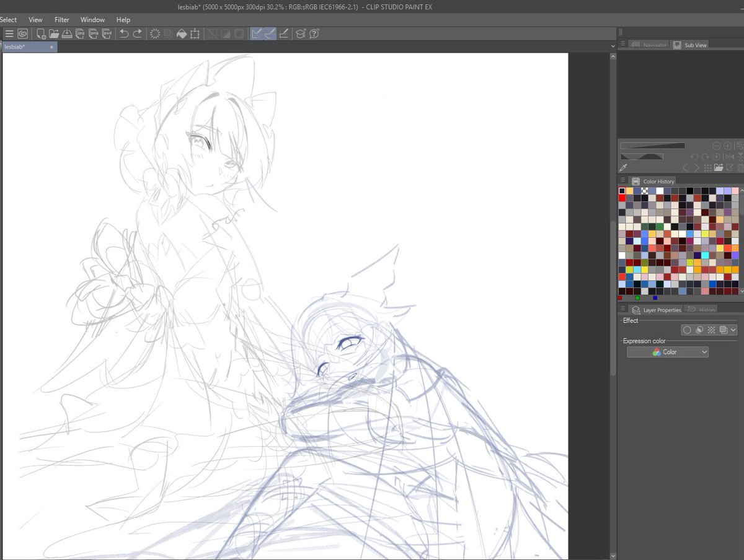Redo the last undone action
The width and height of the screenshot is (744, 560).
coord(138,33)
